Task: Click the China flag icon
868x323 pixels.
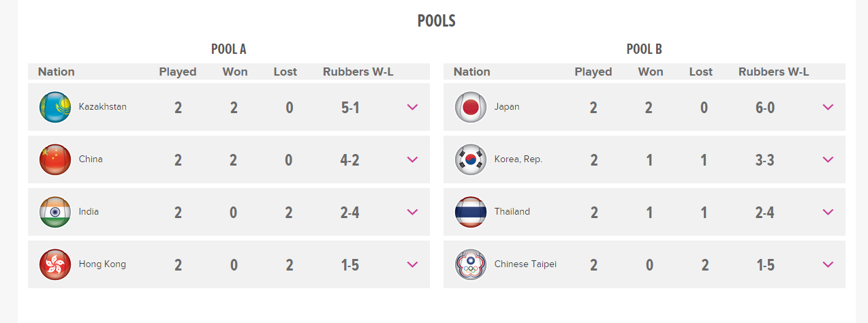Action: coord(55,159)
